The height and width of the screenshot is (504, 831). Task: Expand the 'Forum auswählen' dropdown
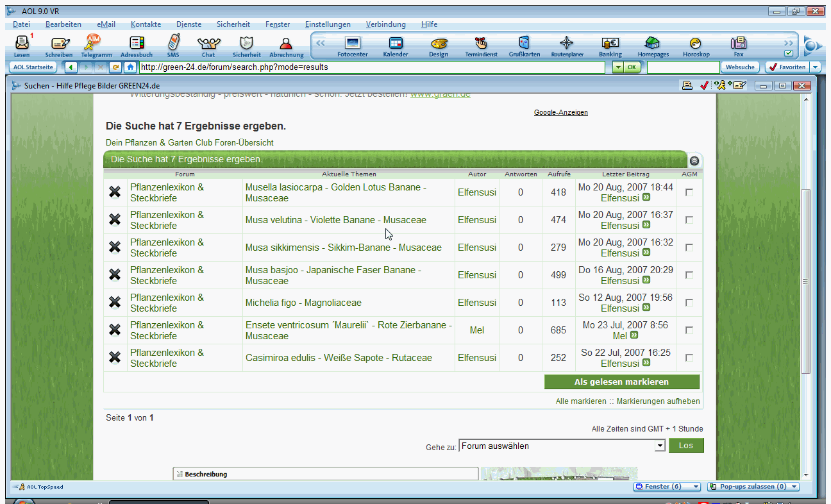click(x=660, y=446)
